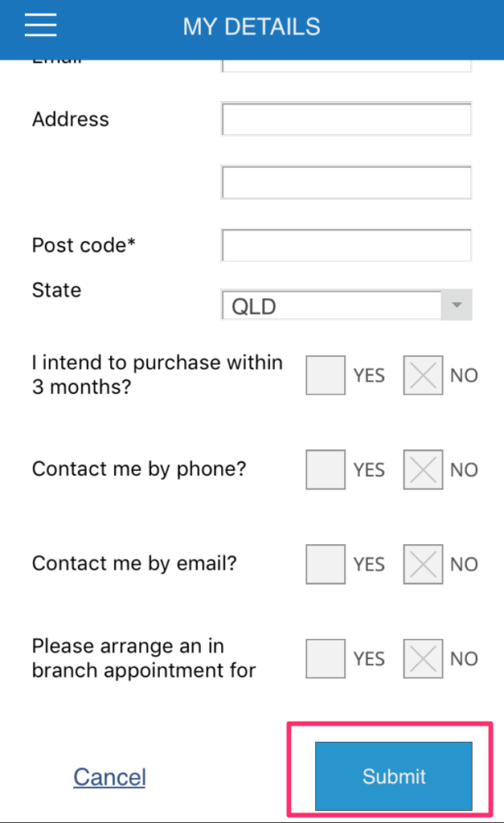Click the MY DETAILS title bar
The width and height of the screenshot is (504, 823).
(x=252, y=27)
